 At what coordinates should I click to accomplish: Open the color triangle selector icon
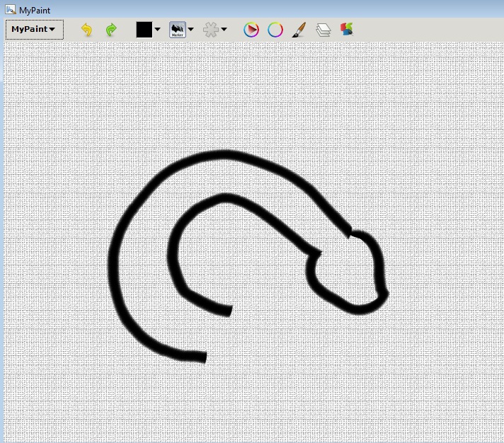(251, 30)
